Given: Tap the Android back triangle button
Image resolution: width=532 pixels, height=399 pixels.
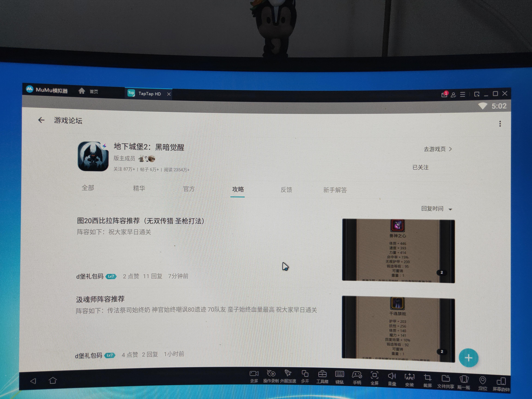Looking at the screenshot, I should coord(33,381).
